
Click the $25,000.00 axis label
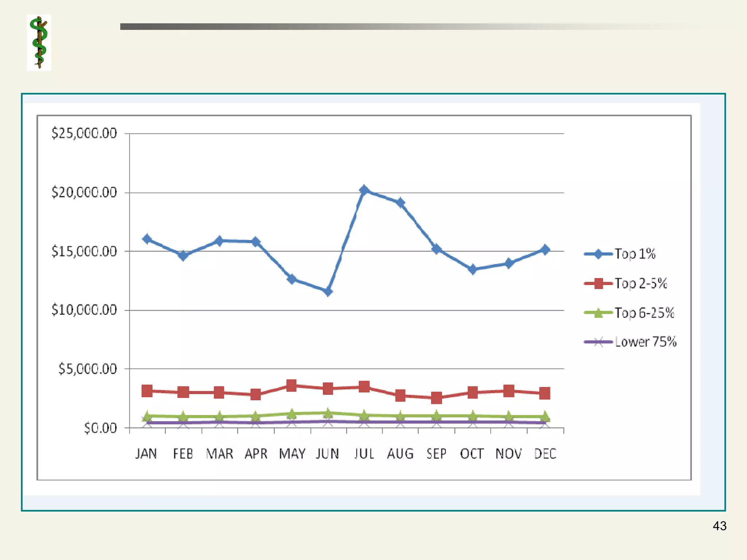(x=84, y=133)
